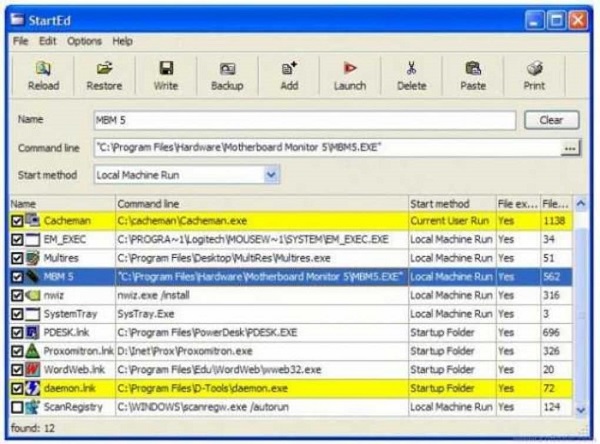The height and width of the screenshot is (444, 600).
Task: Click the SystemTray program icon
Action: pos(33,314)
